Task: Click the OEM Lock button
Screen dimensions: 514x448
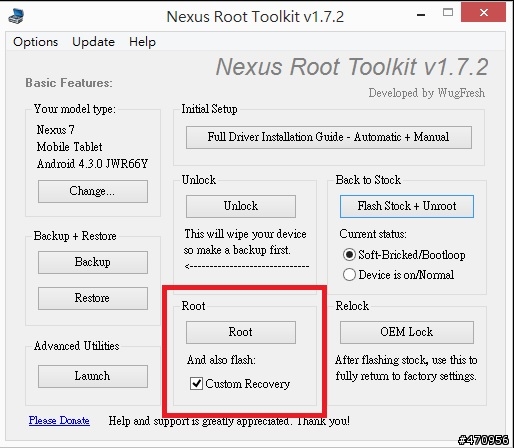Action: coord(407,332)
